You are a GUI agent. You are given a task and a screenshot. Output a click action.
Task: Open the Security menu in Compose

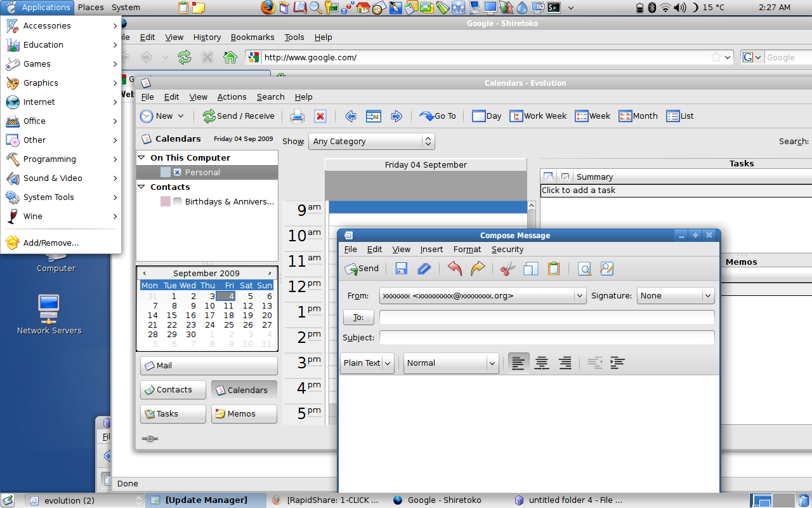(507, 250)
